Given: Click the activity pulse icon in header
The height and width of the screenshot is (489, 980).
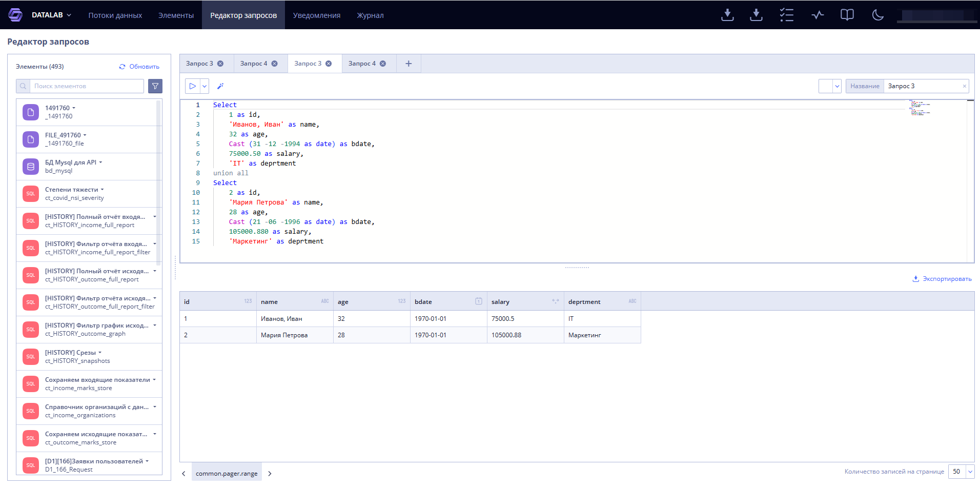Looking at the screenshot, I should point(818,15).
